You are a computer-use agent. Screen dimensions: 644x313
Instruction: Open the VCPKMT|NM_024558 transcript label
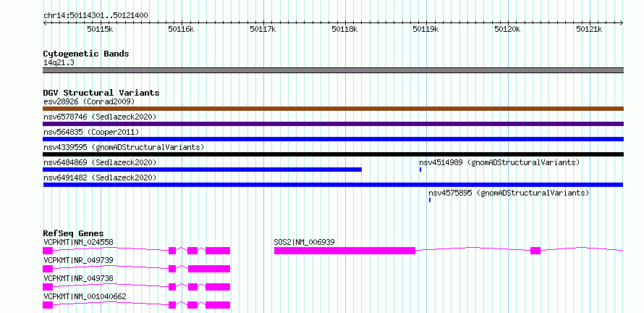[x=78, y=242]
